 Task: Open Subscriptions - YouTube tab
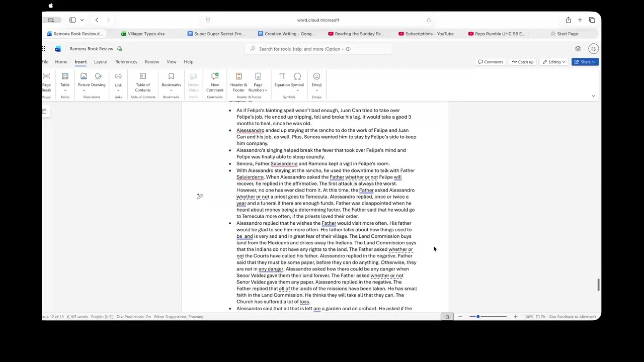click(426, 34)
